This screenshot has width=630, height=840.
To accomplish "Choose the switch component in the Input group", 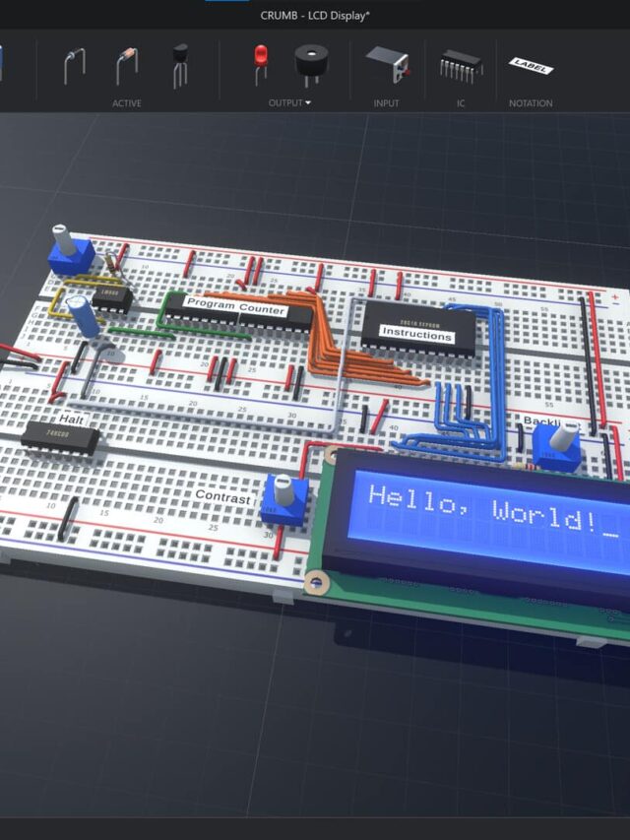I will point(388,64).
